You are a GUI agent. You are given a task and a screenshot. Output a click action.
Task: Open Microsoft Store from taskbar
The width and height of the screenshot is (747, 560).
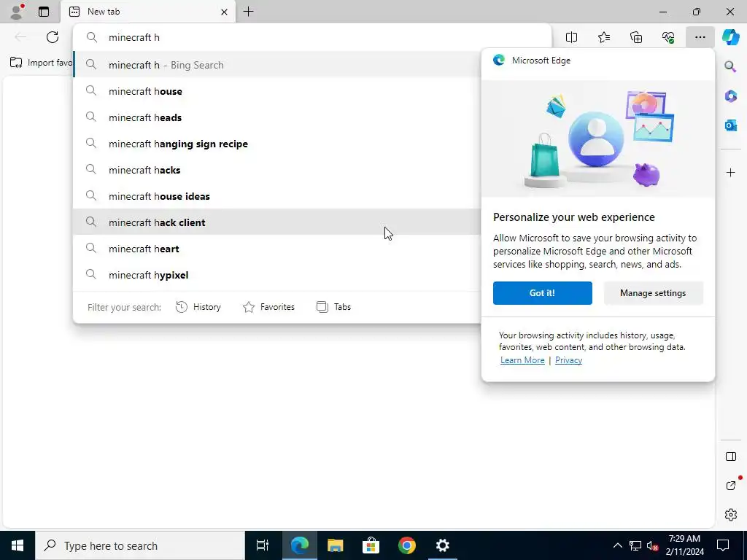coord(371,545)
